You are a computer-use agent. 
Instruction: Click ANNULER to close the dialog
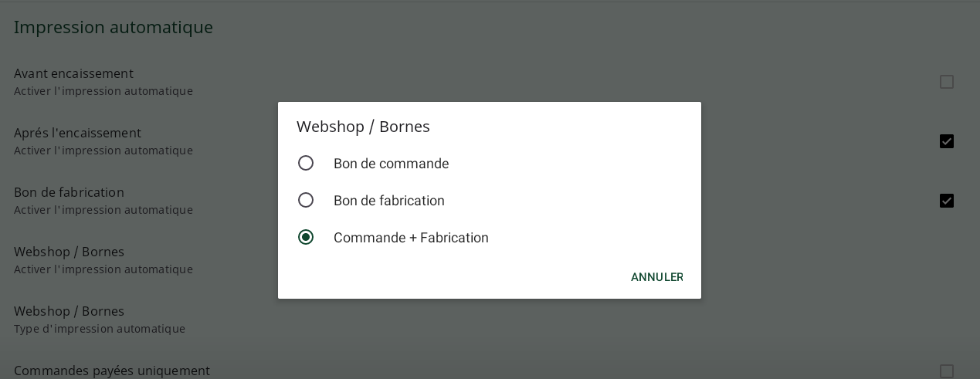point(657,277)
